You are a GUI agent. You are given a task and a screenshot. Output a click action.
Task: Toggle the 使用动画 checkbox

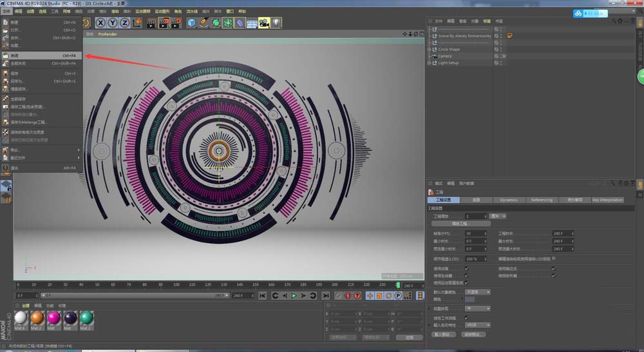pyautogui.click(x=466, y=268)
